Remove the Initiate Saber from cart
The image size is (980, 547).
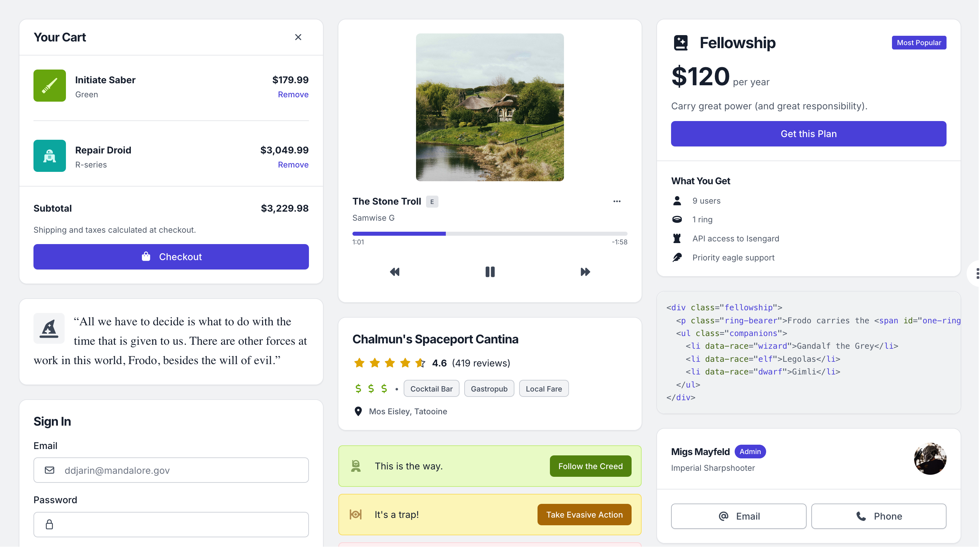coord(293,95)
